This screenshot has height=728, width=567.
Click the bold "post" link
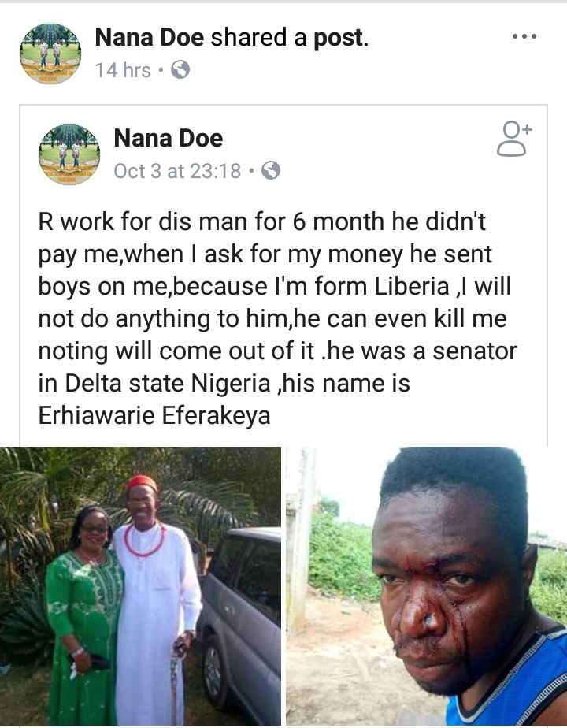coord(339,36)
